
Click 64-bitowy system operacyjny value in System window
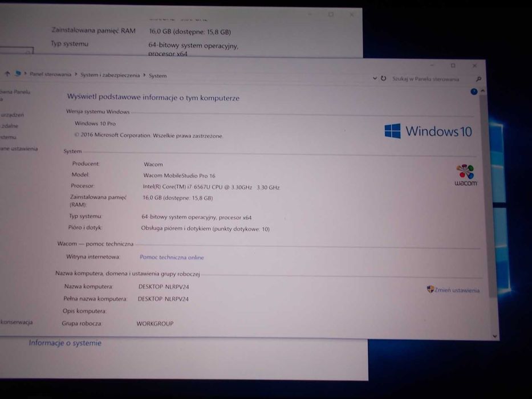197,217
